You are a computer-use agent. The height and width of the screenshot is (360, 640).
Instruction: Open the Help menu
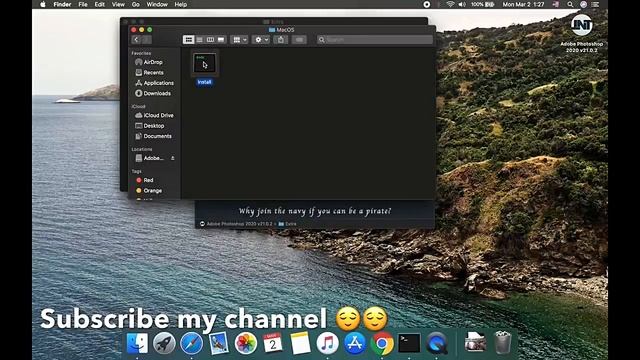tap(181, 4)
